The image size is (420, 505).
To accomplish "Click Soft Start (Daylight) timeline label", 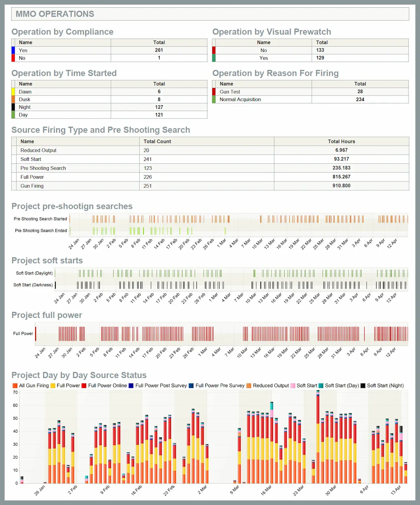I will [x=34, y=273].
